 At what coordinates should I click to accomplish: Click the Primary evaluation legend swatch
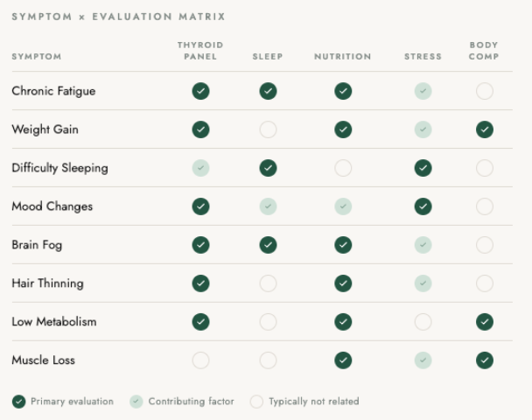[x=19, y=402]
